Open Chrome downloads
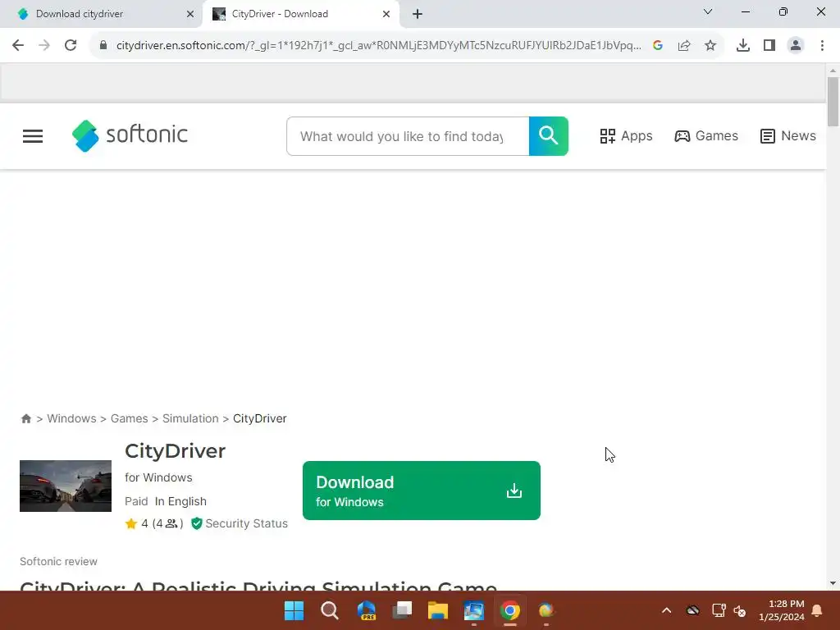840x630 pixels. click(x=743, y=45)
